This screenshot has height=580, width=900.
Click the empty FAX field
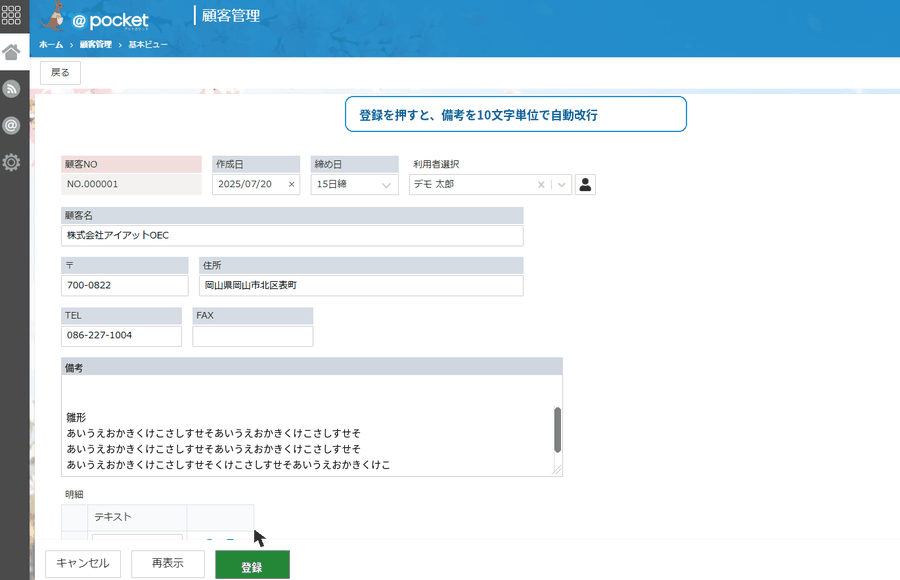point(253,336)
